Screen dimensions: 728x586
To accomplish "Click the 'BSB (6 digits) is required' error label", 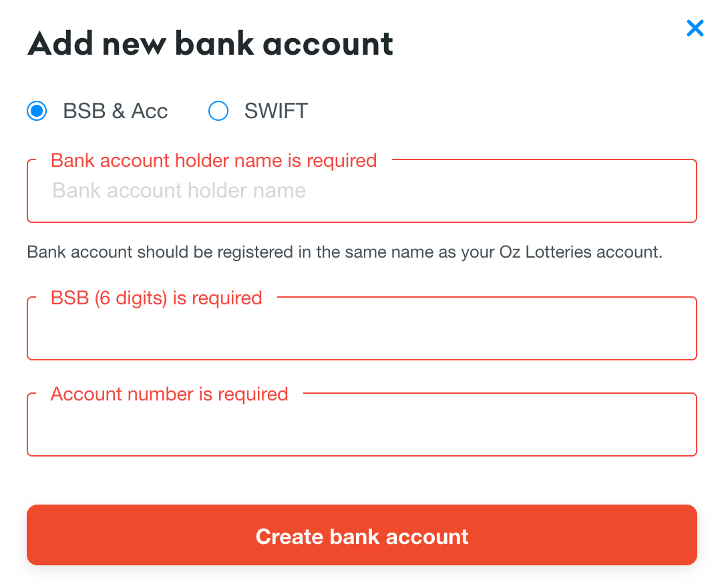I will (x=156, y=298).
